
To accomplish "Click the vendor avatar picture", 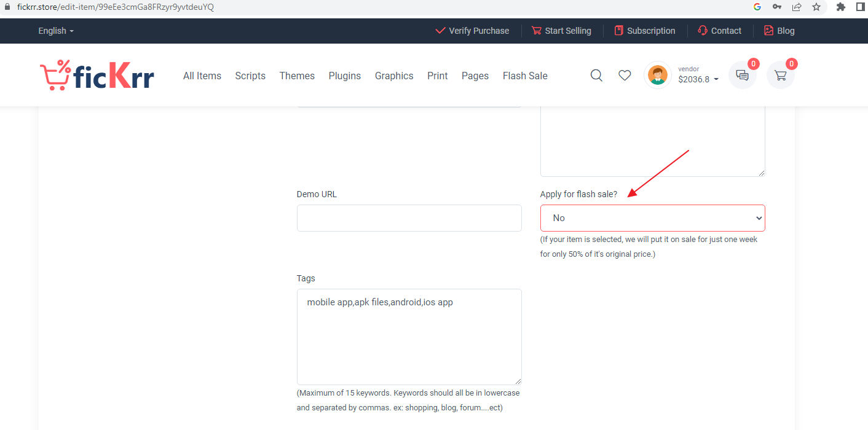I will point(658,75).
